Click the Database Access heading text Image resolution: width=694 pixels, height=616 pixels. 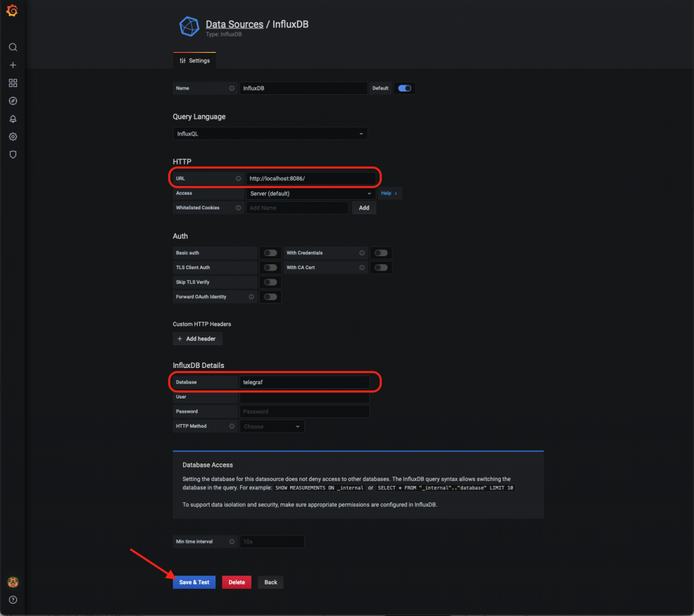(207, 465)
